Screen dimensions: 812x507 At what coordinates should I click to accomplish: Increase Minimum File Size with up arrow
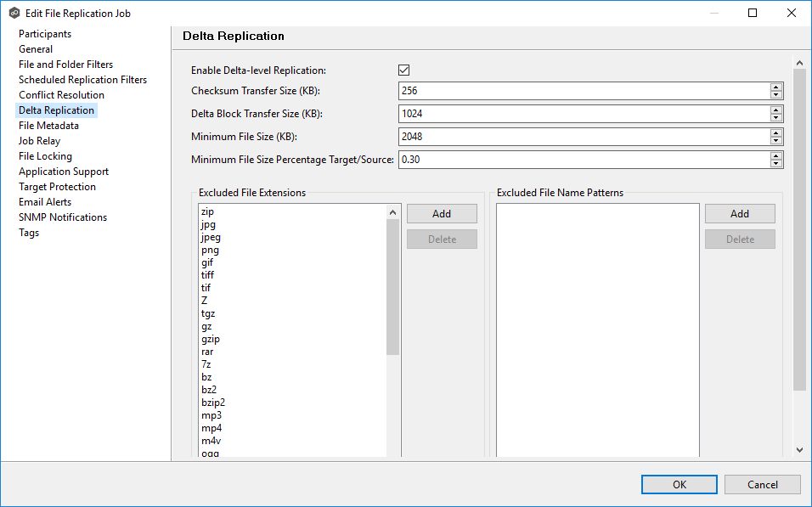[x=776, y=133]
